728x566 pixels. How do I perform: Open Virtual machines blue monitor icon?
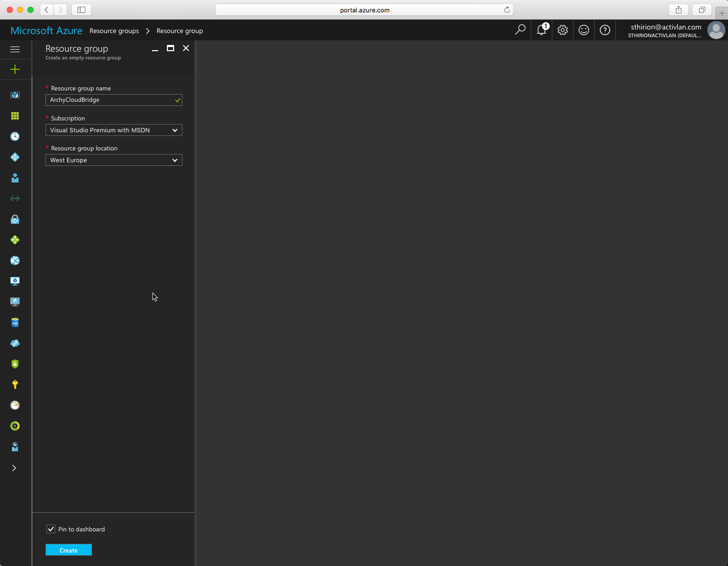click(x=15, y=281)
